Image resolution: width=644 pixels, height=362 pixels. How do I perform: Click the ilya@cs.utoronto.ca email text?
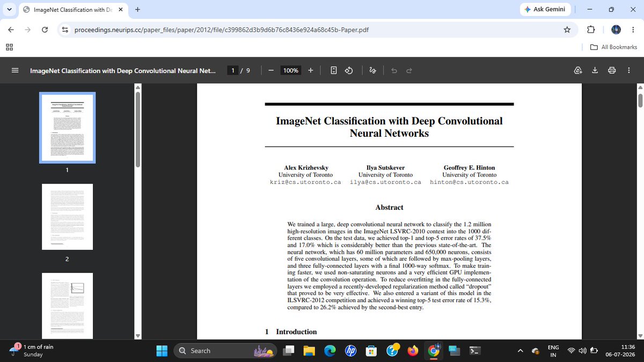[385, 182]
